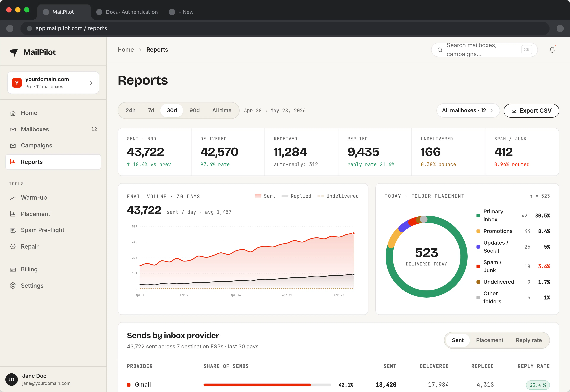The width and height of the screenshot is (570, 392).
Task: Click the download icon on Export CSV
Action: [x=514, y=111]
